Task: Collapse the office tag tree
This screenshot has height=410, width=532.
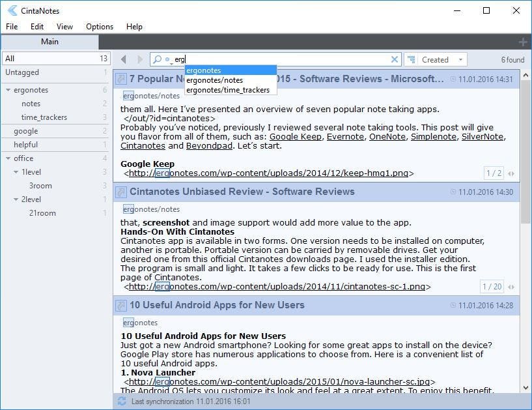Action: [x=8, y=158]
